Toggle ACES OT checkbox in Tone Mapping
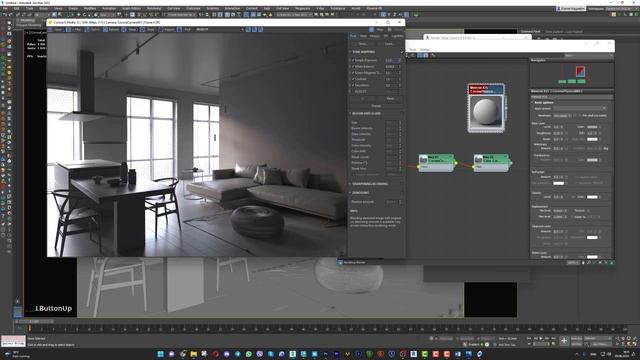Screen dimensions: 640x360 pyautogui.click(x=353, y=91)
